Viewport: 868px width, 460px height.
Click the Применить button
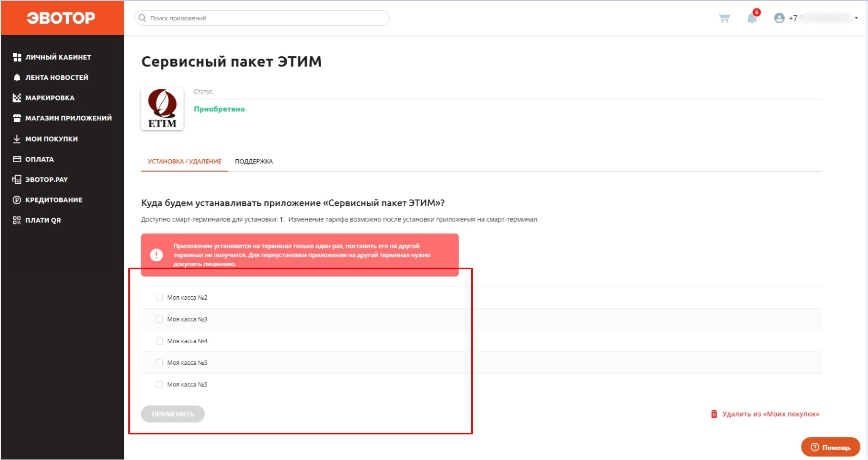(173, 414)
